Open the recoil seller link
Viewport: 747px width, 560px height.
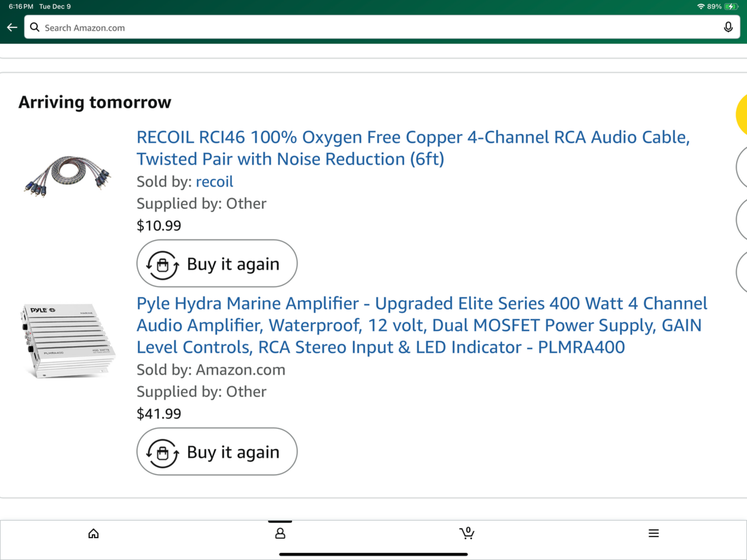pos(215,182)
